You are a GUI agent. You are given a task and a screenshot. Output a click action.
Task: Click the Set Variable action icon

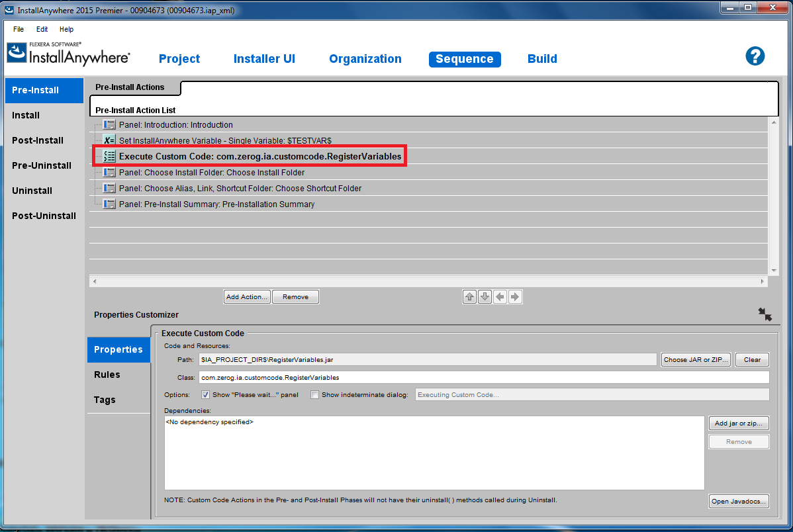click(x=109, y=140)
